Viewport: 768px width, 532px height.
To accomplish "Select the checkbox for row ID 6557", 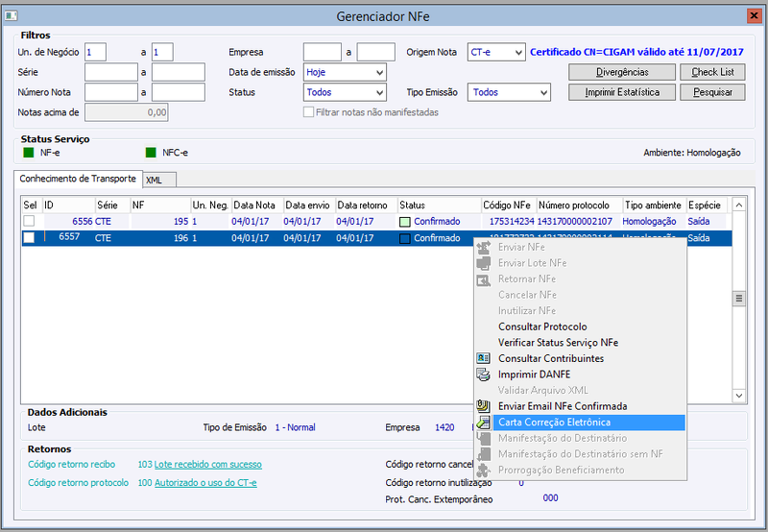I will [29, 237].
